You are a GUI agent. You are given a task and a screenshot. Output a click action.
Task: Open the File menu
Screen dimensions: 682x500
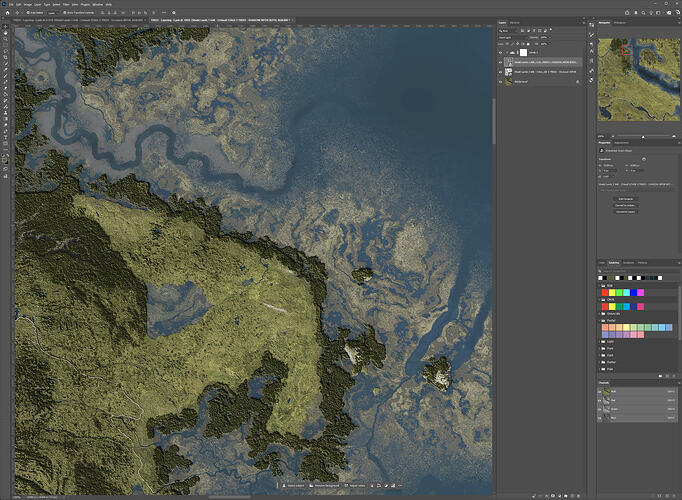click(11, 4)
